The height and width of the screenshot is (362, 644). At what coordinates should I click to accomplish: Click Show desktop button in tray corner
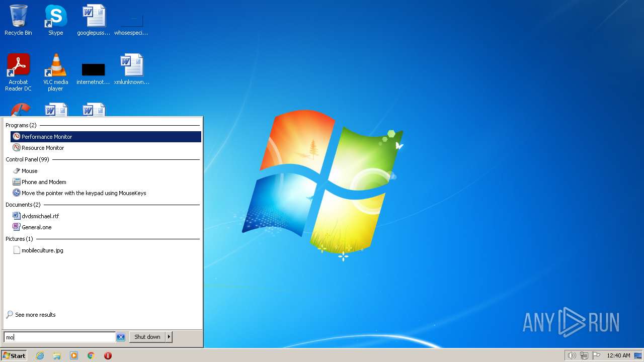(638, 355)
